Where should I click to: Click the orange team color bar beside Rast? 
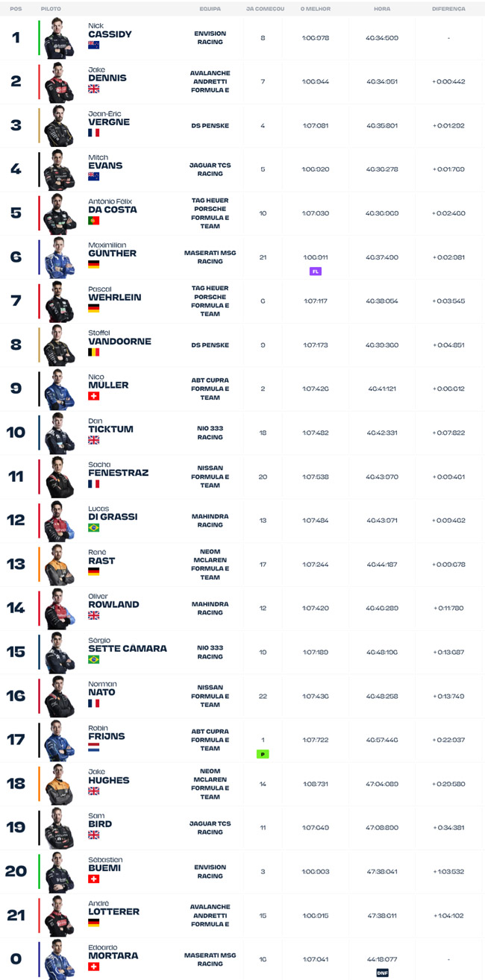pyautogui.click(x=39, y=565)
